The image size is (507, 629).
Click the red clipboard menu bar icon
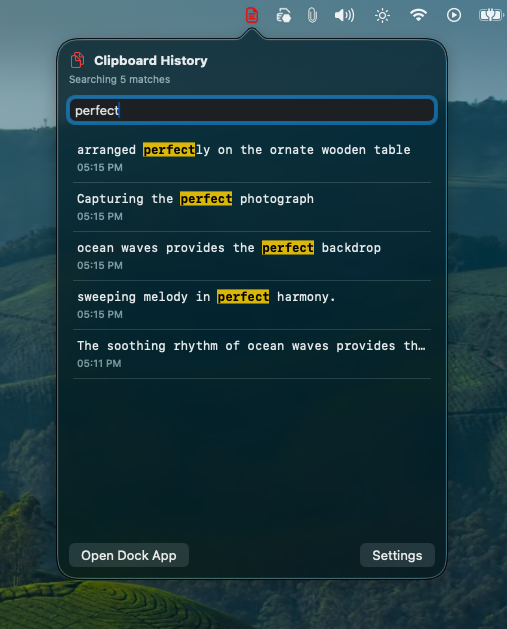click(x=251, y=16)
